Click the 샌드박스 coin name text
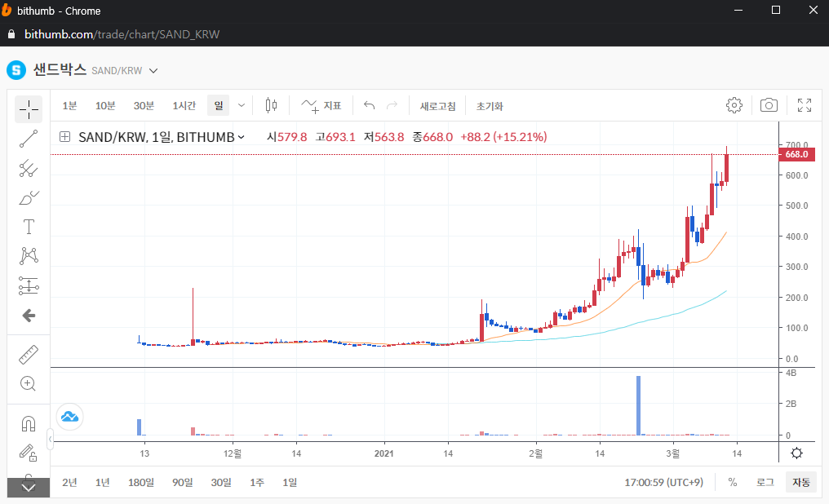 pos(60,70)
